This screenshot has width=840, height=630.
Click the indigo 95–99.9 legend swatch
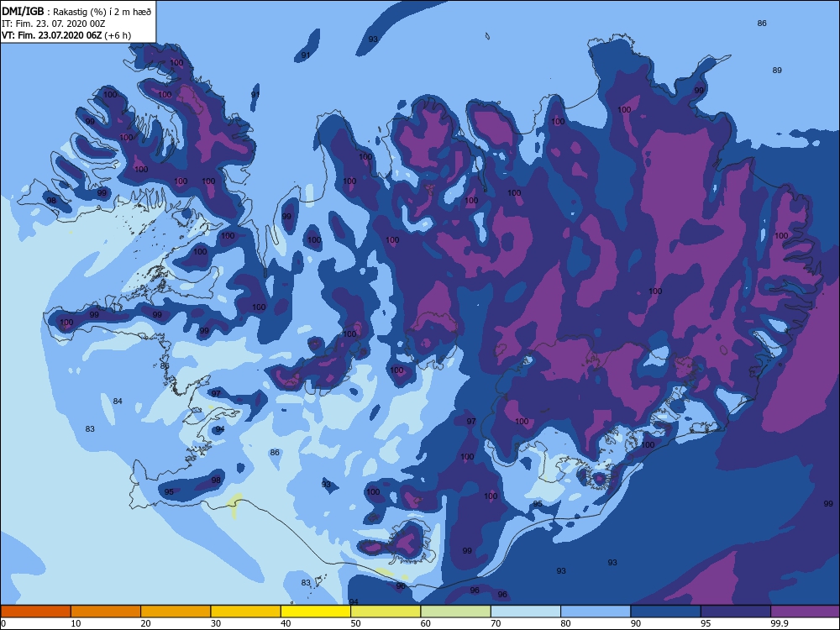pyautogui.click(x=736, y=612)
